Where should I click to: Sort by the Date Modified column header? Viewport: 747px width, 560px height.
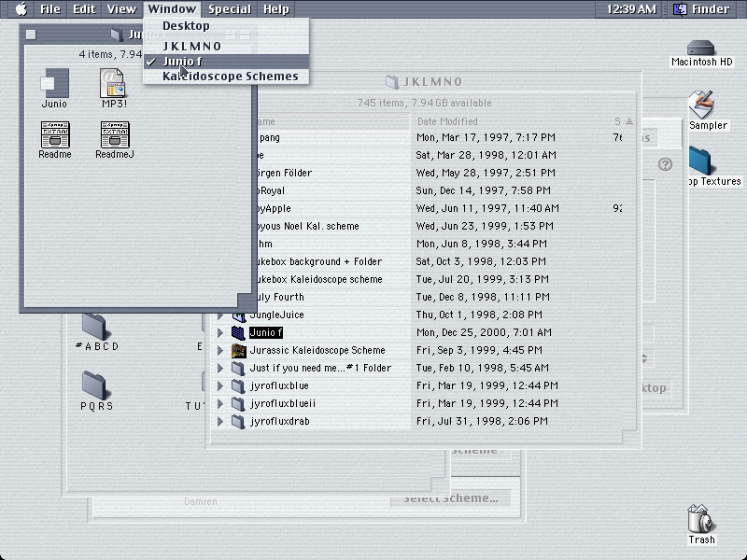pyautogui.click(x=447, y=121)
